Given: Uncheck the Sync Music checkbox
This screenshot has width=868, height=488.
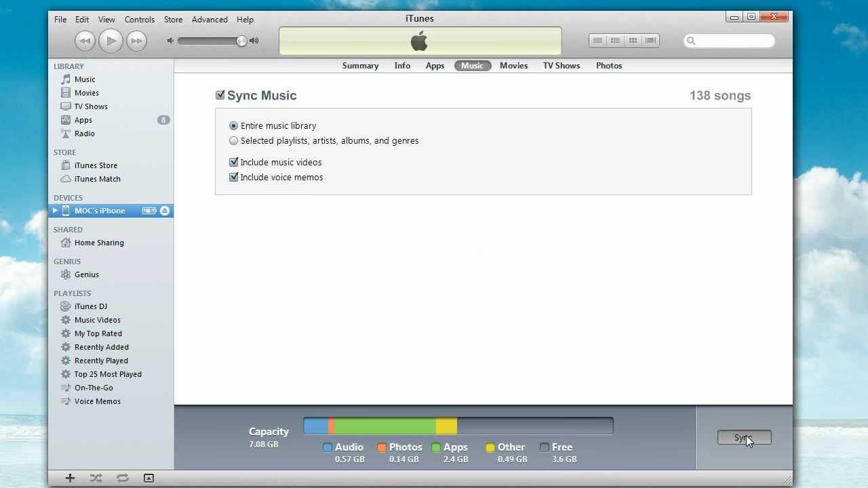Looking at the screenshot, I should pyautogui.click(x=220, y=96).
